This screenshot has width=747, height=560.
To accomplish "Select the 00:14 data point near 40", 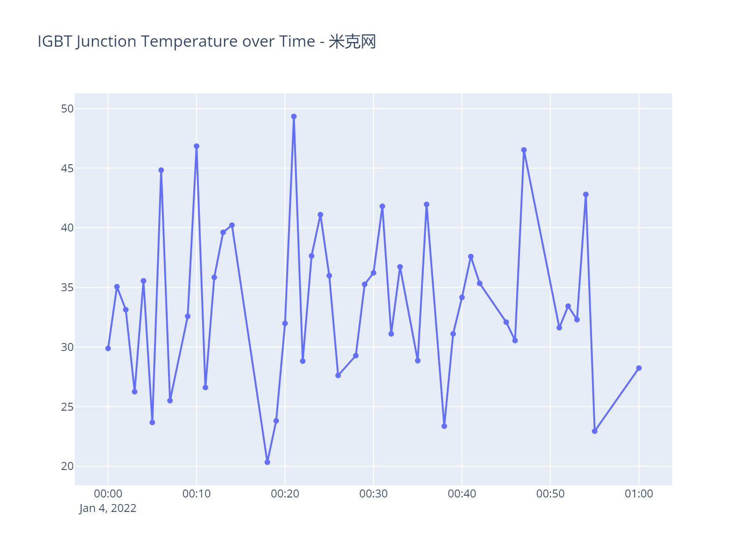I will [x=232, y=225].
